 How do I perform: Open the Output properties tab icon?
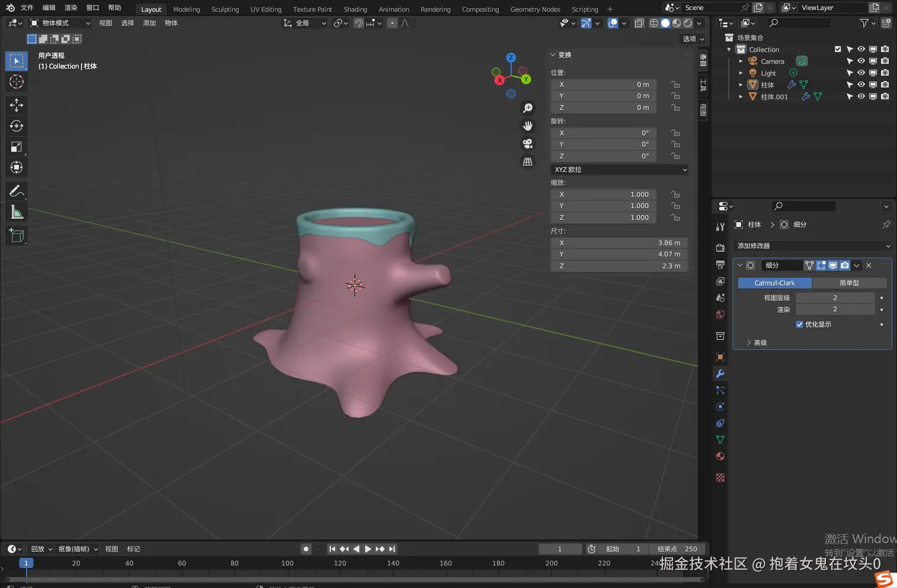coord(720,265)
